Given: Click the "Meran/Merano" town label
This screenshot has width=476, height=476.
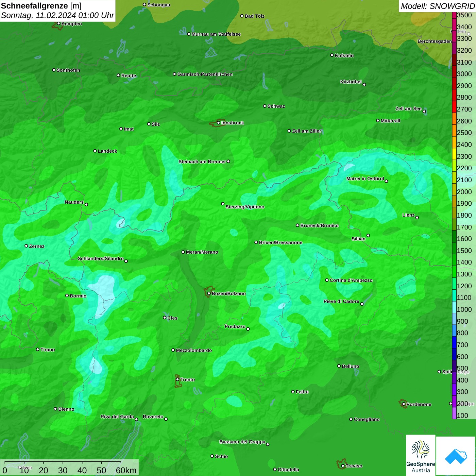Looking at the screenshot, I should [202, 252].
